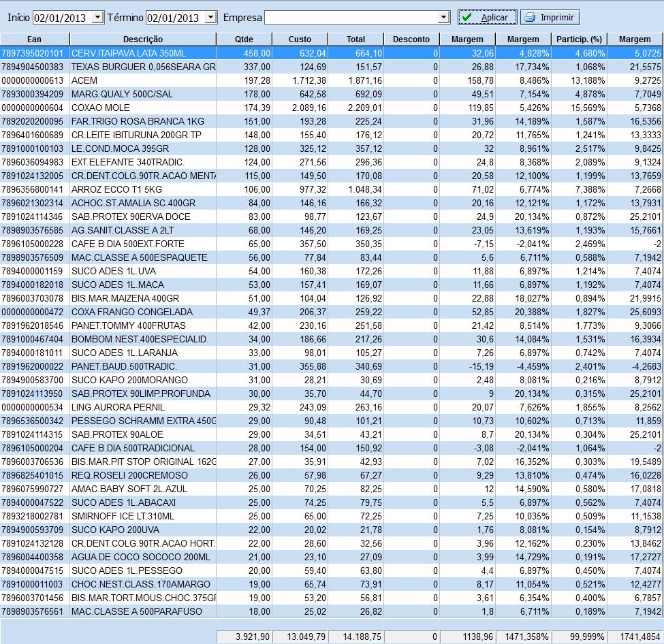Select row SAB.PROTEX 90ERVA DOCE
Screen dimensions: 664x644
tap(331, 216)
